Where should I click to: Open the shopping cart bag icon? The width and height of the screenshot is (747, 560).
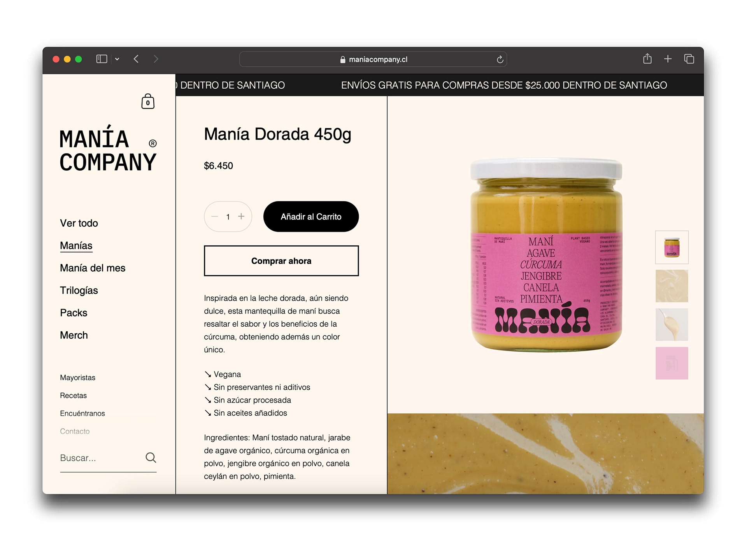148,101
